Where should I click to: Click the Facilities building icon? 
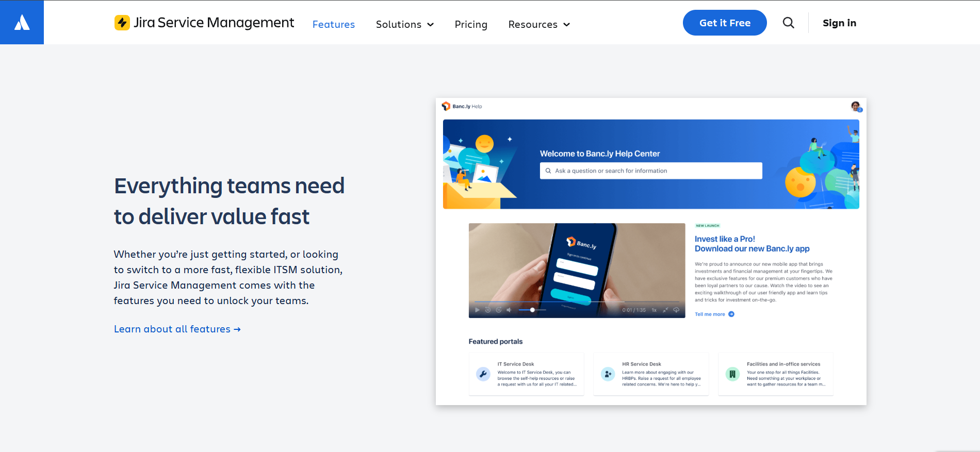point(732,374)
